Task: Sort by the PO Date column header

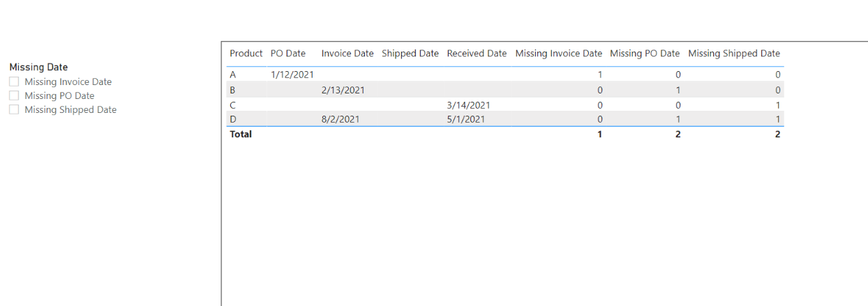Action: pos(288,53)
